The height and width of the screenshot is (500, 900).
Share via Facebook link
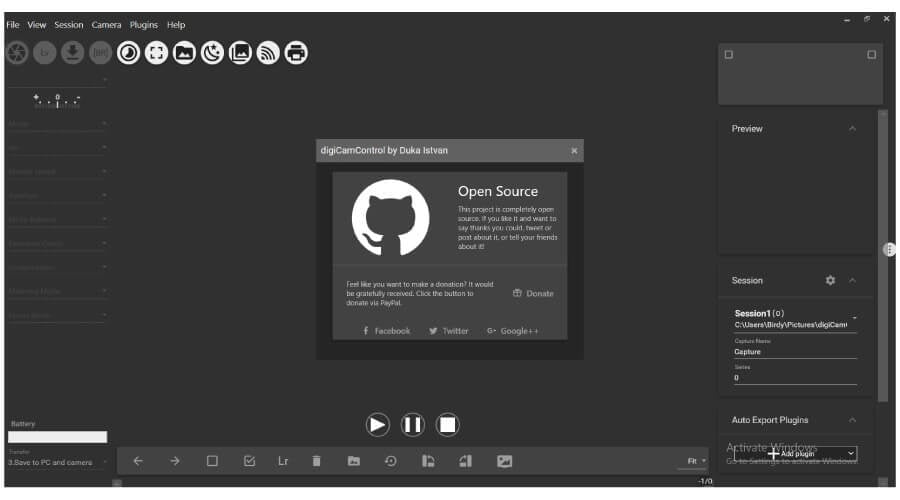point(387,331)
